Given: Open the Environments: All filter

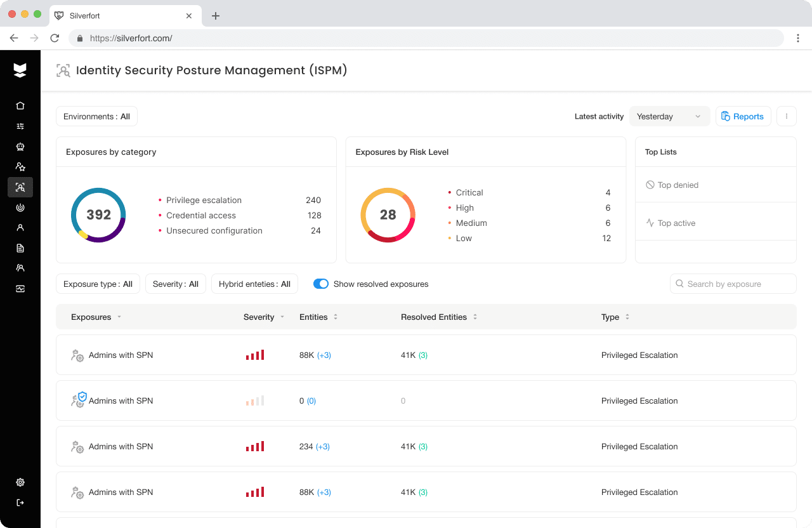Looking at the screenshot, I should tap(96, 116).
